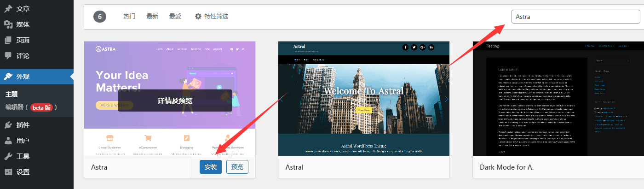The height and width of the screenshot is (189, 644).
Task: Click the gear icon for 特性筛选
Action: point(198,17)
